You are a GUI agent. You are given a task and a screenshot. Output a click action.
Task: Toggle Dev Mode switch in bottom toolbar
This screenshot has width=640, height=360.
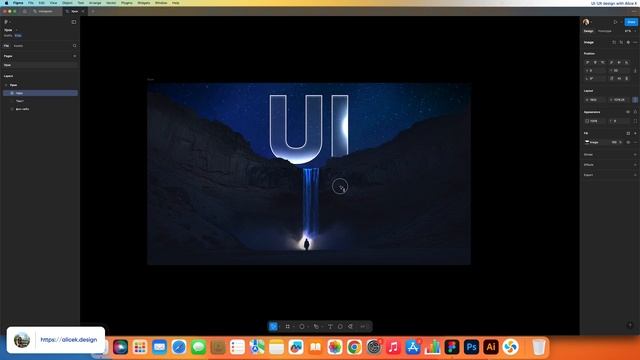(x=364, y=327)
